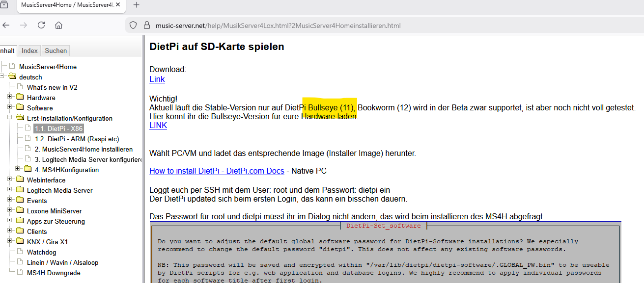Click the page icon beside Watchdog
The height and width of the screenshot is (283, 644).
coord(20,252)
